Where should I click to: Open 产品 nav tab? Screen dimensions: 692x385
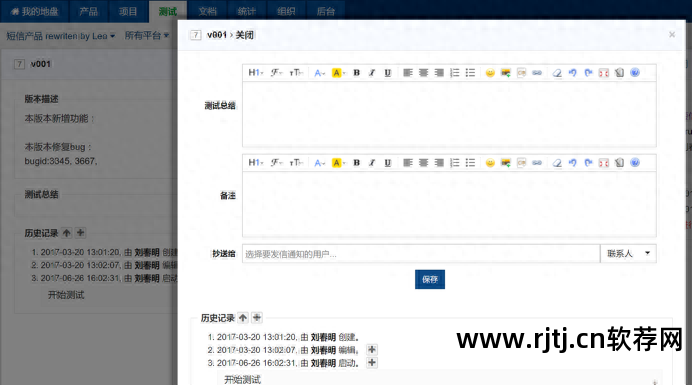[88, 11]
